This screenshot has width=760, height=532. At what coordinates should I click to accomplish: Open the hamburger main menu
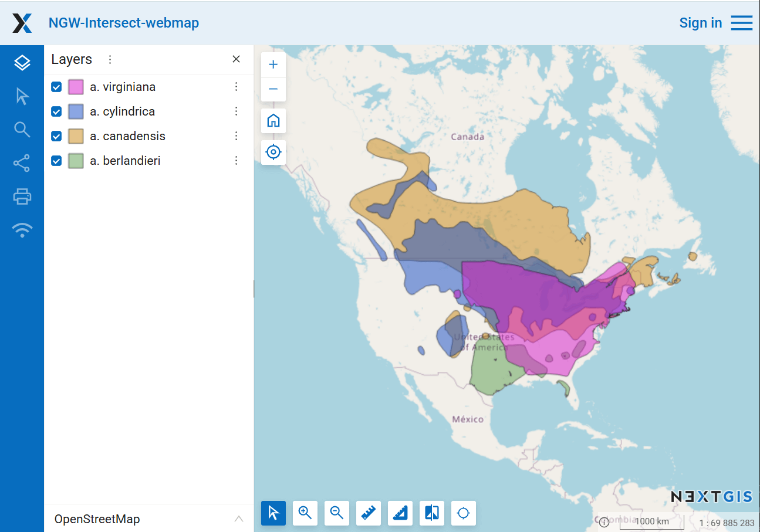742,23
